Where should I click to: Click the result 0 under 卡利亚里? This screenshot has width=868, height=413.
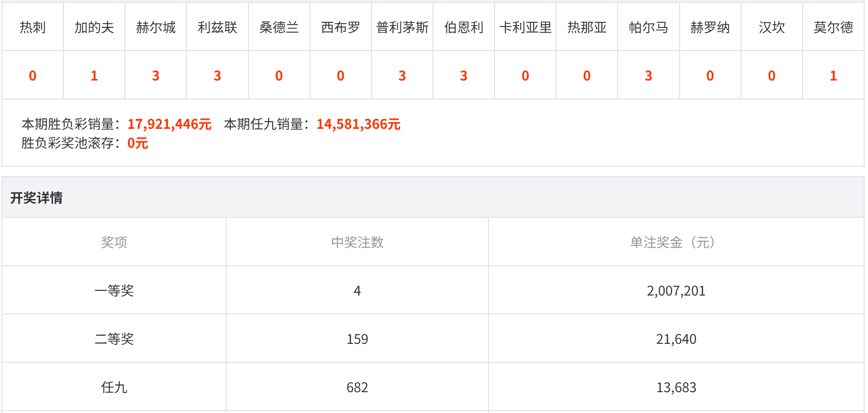pos(525,76)
